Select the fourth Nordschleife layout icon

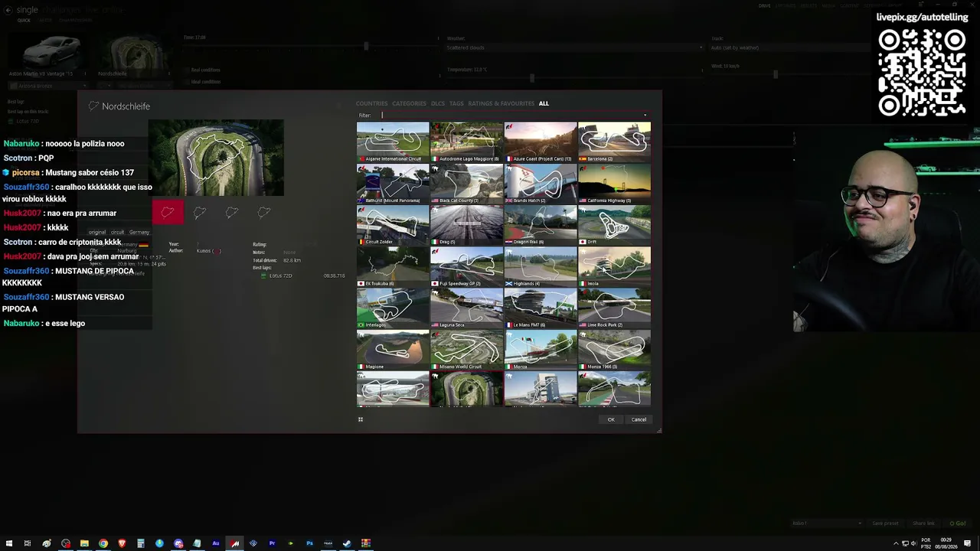click(x=264, y=212)
